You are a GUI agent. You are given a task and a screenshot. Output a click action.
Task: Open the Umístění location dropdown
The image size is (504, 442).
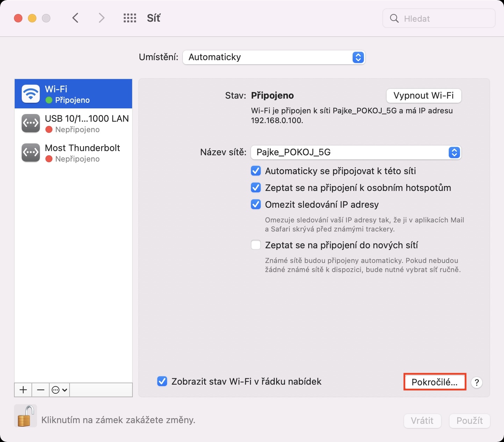274,57
